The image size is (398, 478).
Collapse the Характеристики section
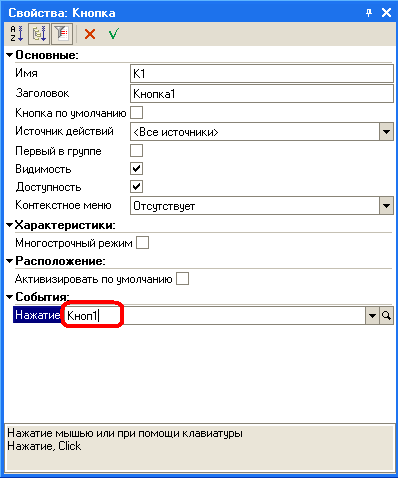click(10, 225)
